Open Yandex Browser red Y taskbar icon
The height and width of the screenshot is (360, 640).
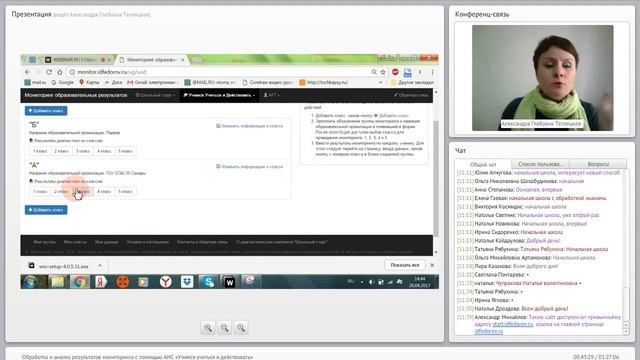pyautogui.click(x=165, y=282)
